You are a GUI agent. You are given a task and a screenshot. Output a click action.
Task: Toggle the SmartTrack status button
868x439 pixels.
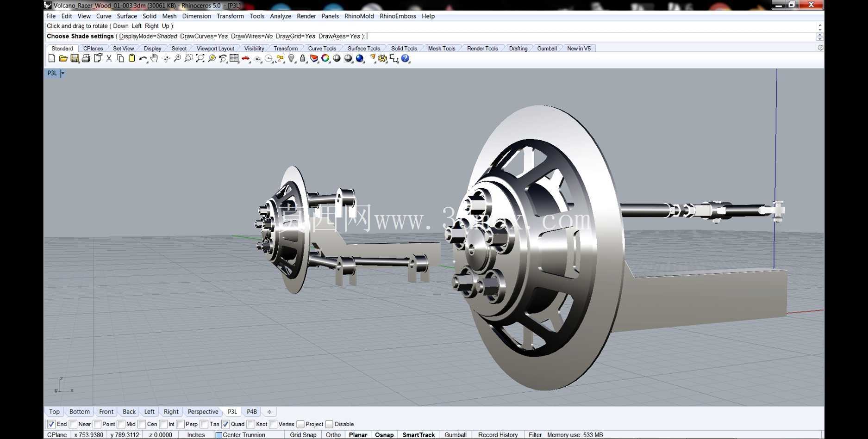pos(418,435)
